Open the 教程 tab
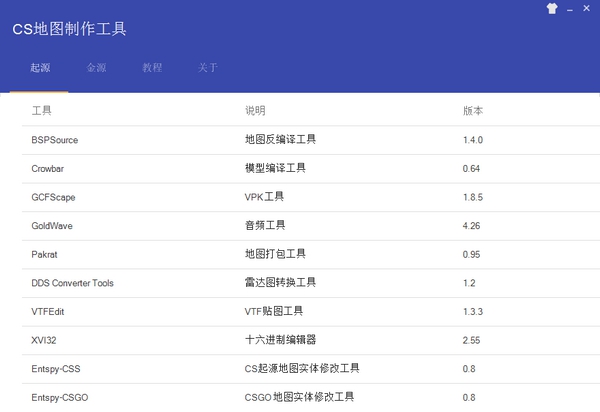 tap(152, 68)
